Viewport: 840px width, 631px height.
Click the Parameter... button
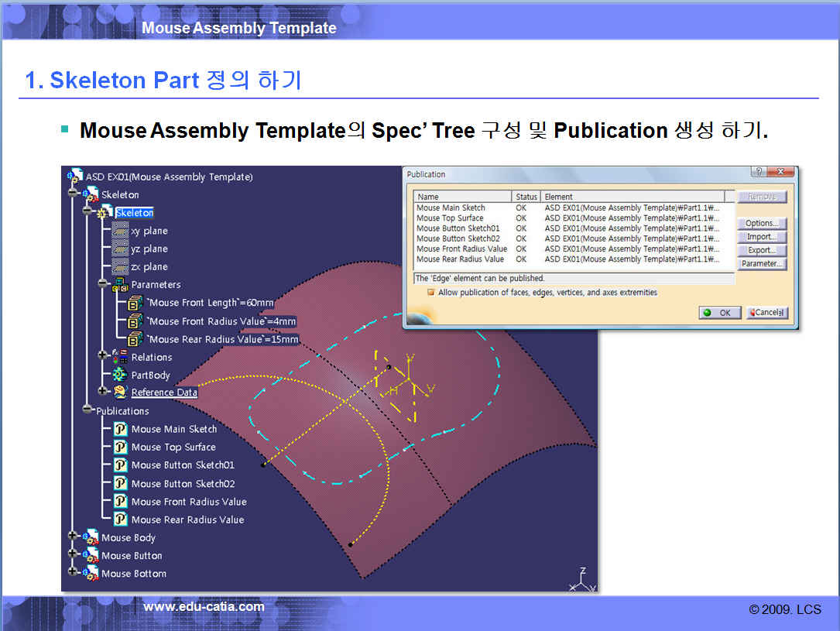coord(762,263)
